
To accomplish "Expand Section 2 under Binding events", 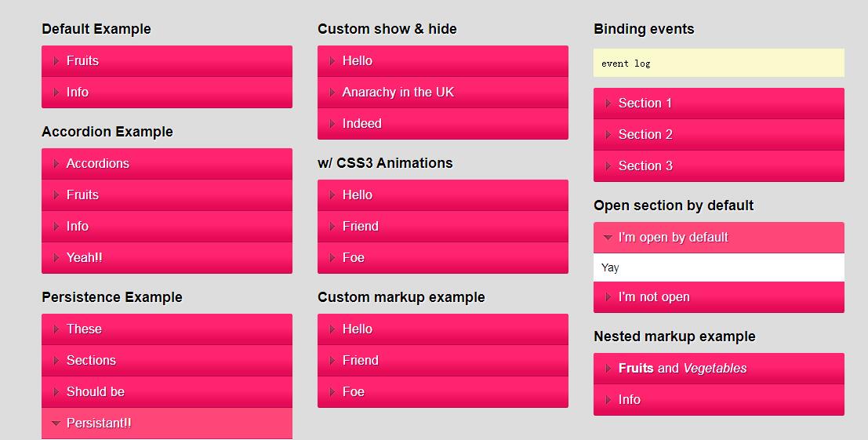I will (718, 135).
